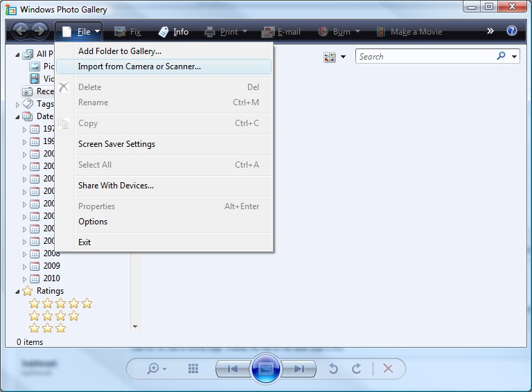Select Recently Imported tree item
Image resolution: width=532 pixels, height=392 pixels.
pyautogui.click(x=37, y=91)
